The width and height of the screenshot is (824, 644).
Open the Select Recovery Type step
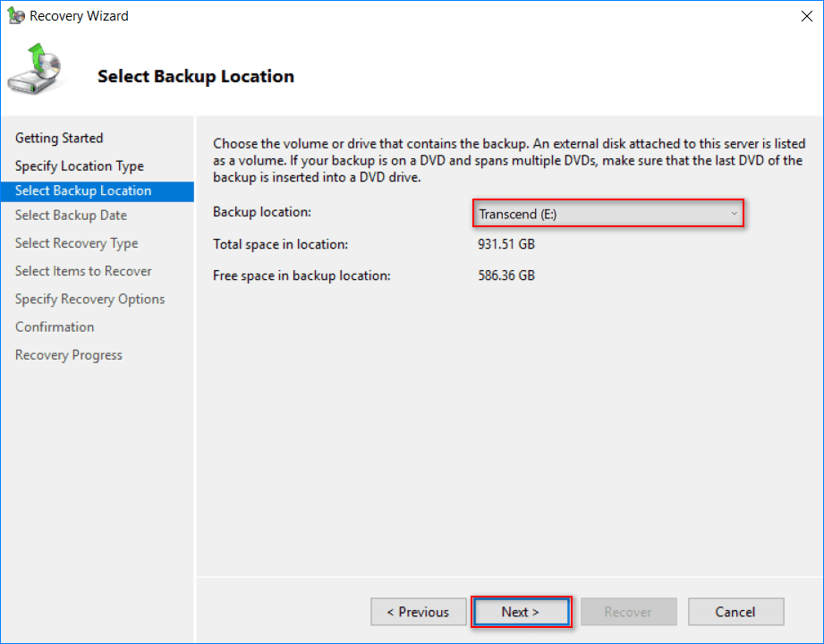click(x=77, y=243)
